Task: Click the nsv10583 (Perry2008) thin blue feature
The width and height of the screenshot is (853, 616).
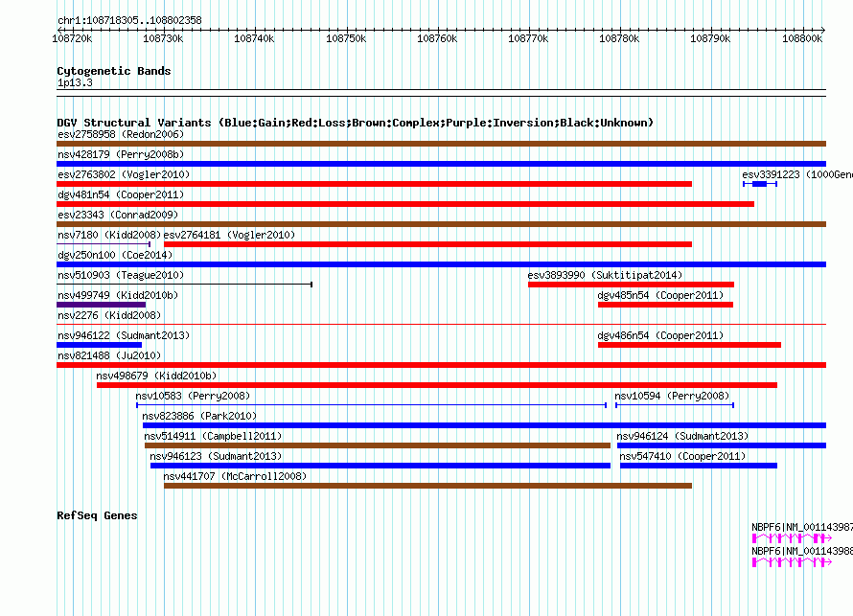Action: pos(371,405)
